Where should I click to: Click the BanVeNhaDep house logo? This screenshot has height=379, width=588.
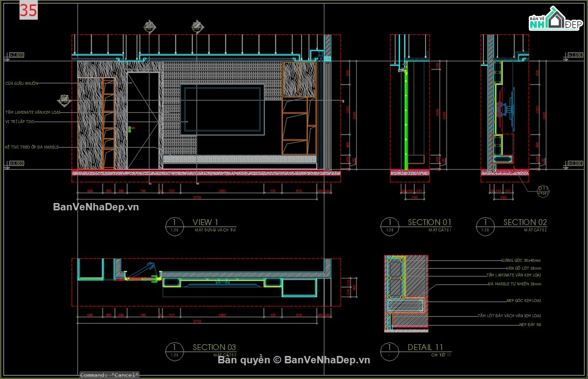coord(556,17)
